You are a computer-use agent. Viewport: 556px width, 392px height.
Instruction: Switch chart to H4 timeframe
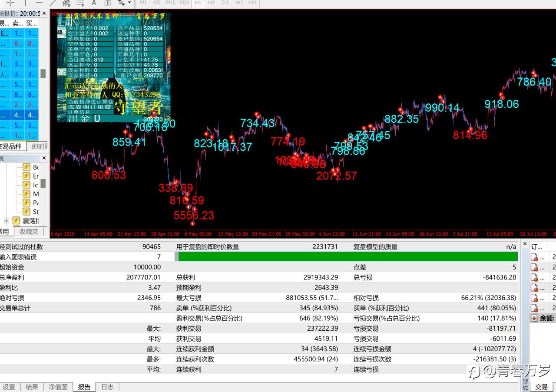point(211,3)
